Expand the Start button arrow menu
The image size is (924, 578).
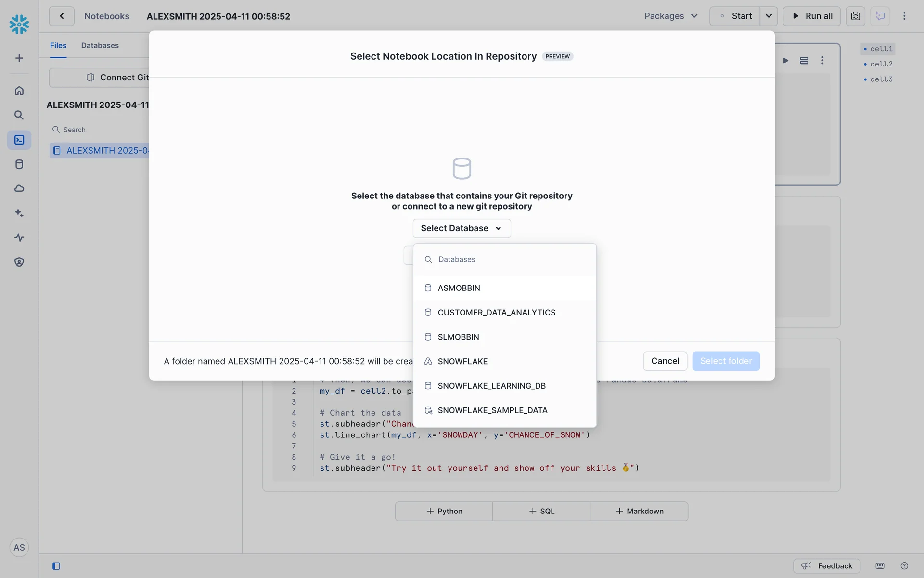769,16
